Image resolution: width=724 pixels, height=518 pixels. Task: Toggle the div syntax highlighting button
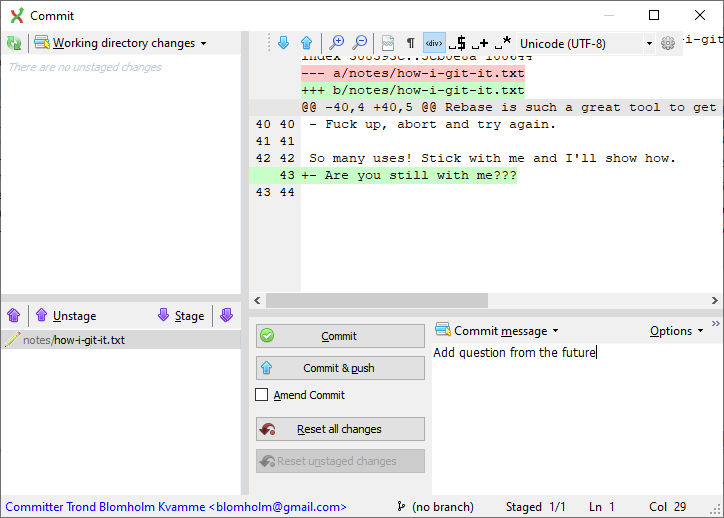coord(434,43)
